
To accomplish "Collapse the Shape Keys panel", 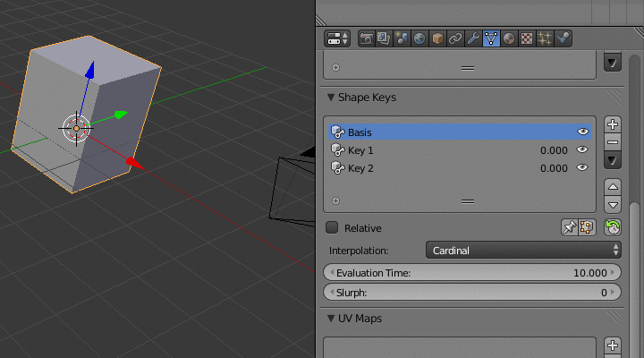I will click(331, 98).
